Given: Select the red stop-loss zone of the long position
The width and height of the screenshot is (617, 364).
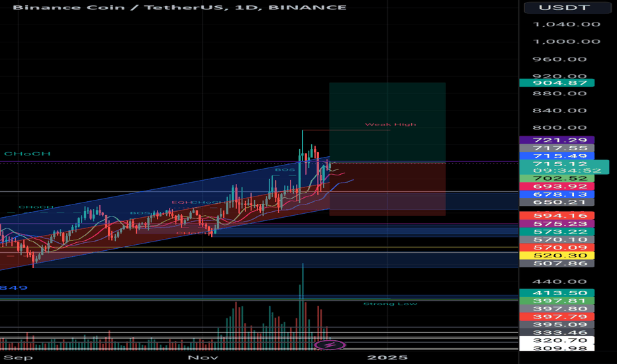Looking at the screenshot, I should 387,189.
